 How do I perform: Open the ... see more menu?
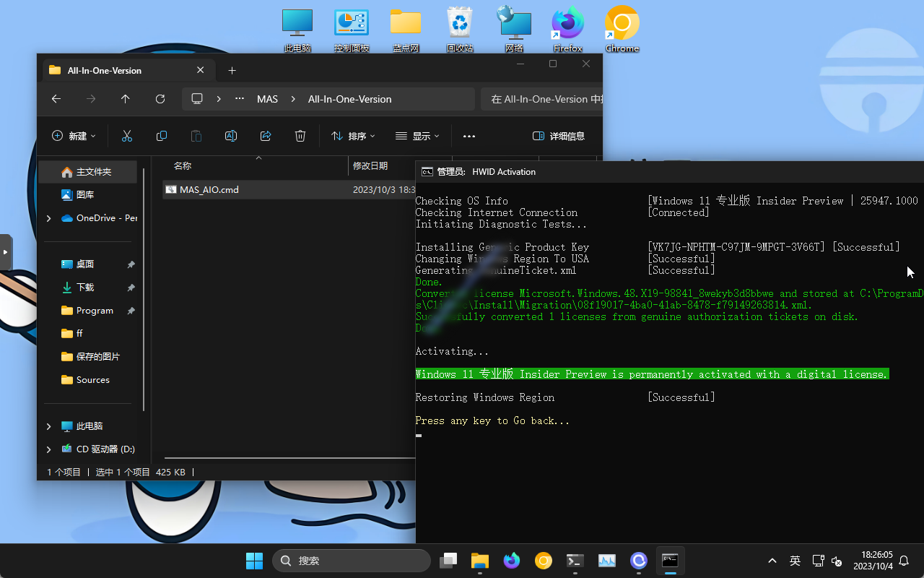[x=468, y=136]
